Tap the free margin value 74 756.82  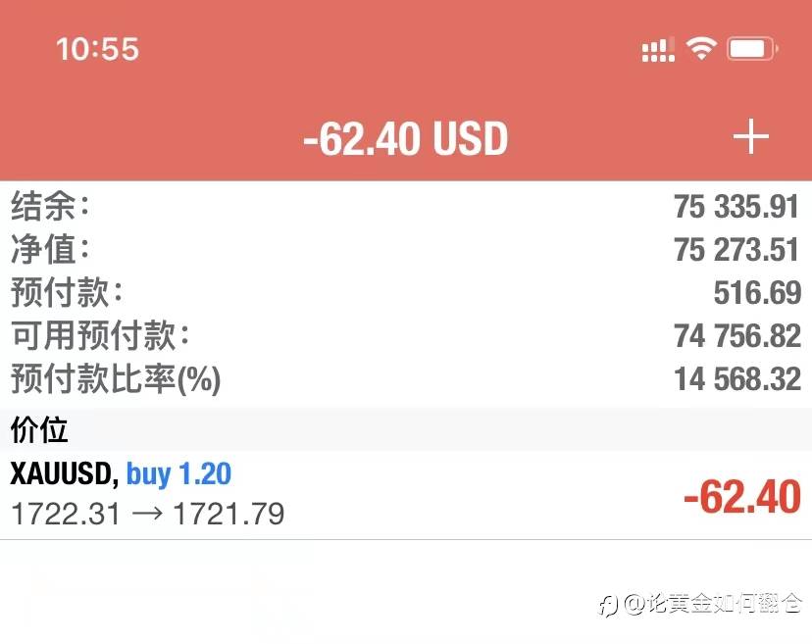736,336
